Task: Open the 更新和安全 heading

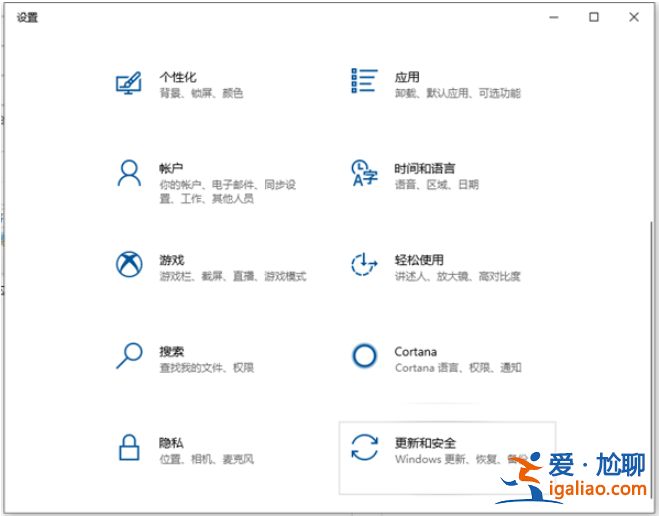Action: point(425,443)
